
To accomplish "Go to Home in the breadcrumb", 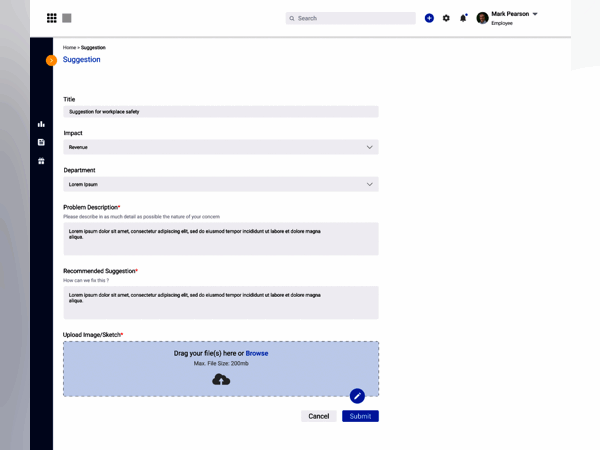I will point(69,48).
